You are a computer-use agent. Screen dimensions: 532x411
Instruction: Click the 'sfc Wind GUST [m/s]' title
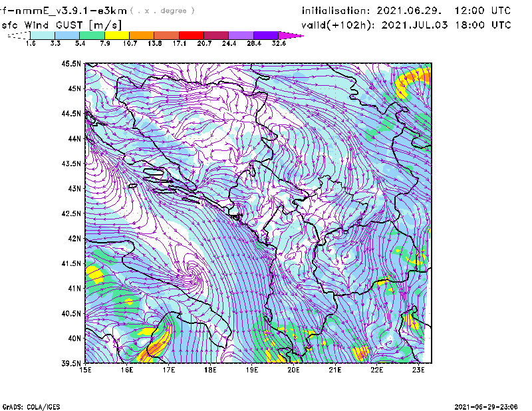(61, 25)
